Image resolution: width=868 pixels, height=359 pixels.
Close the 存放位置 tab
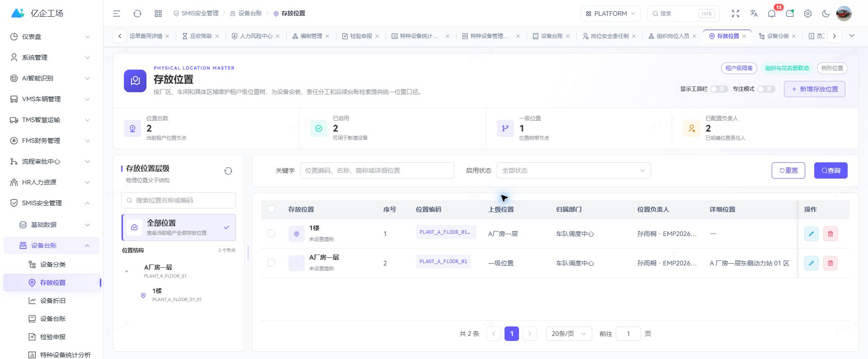point(744,36)
